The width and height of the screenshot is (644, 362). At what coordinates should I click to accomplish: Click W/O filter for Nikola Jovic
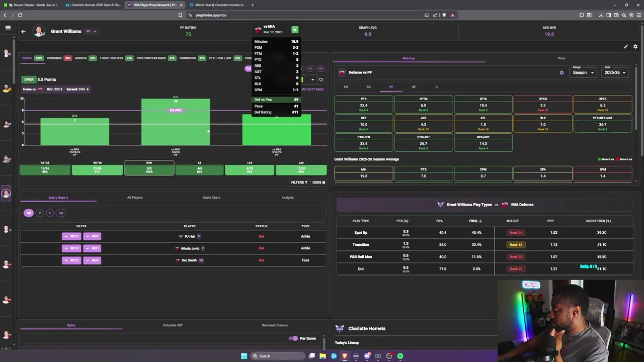coord(92,248)
